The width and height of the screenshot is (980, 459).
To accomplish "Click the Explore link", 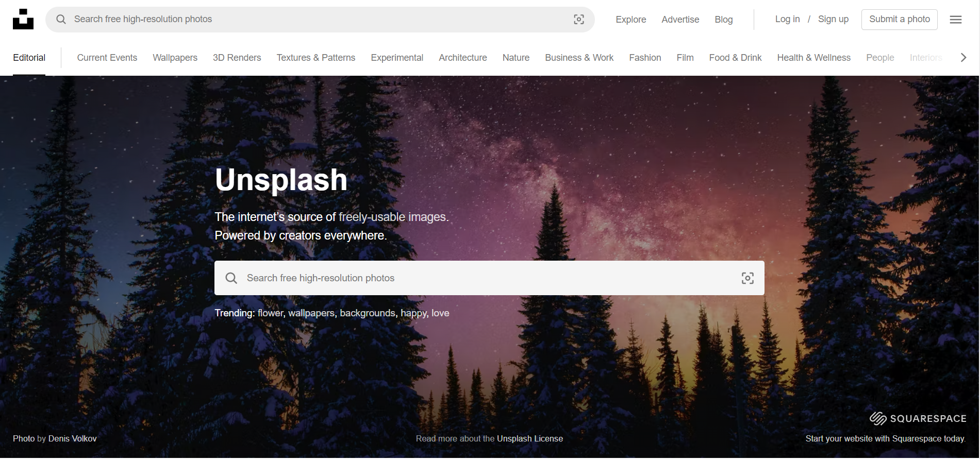I will [x=631, y=20].
